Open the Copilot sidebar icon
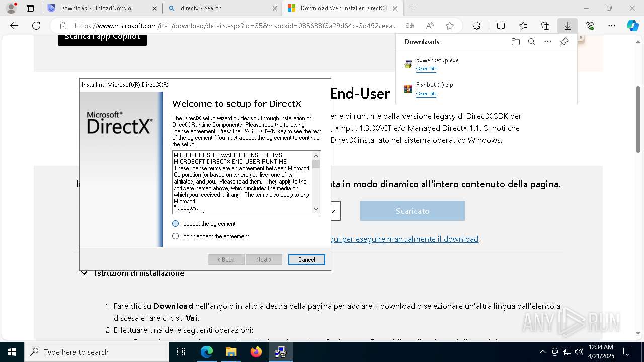The height and width of the screenshot is (362, 644). click(x=632, y=26)
